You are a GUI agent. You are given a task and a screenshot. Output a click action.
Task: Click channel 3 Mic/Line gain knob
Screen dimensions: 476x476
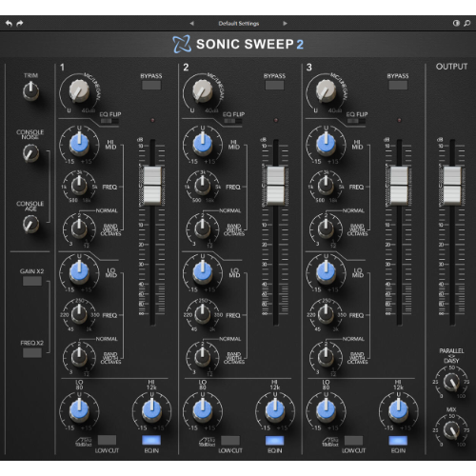tap(326, 91)
